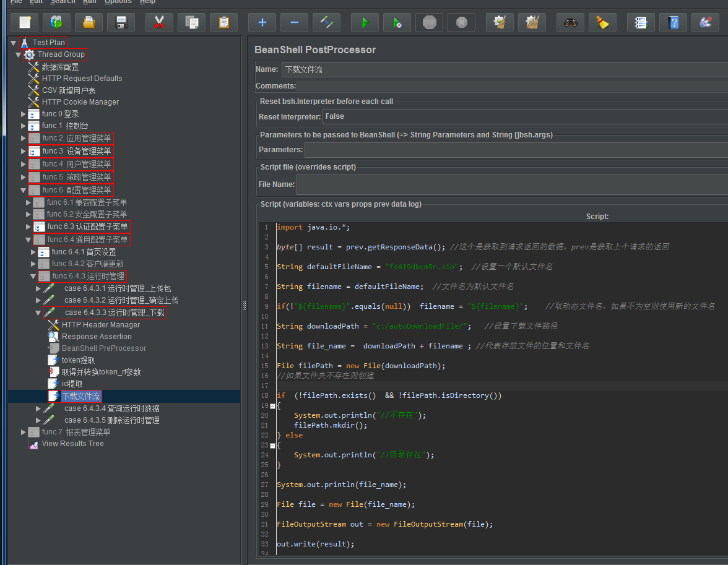The height and width of the screenshot is (565, 728).
Task: Expand the func 7 报表管理菜单 node
Action: point(24,432)
